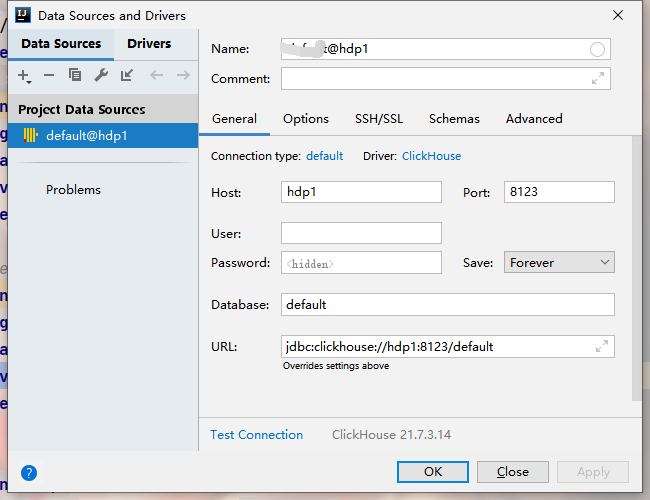The image size is (650, 500).
Task: Click the Add data source plus icon
Action: pyautogui.click(x=24, y=75)
